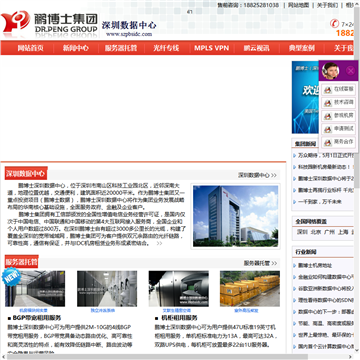Open thumbnail showing yellow outdoor equipment
The image size is (360, 360).
[x=250, y=288]
